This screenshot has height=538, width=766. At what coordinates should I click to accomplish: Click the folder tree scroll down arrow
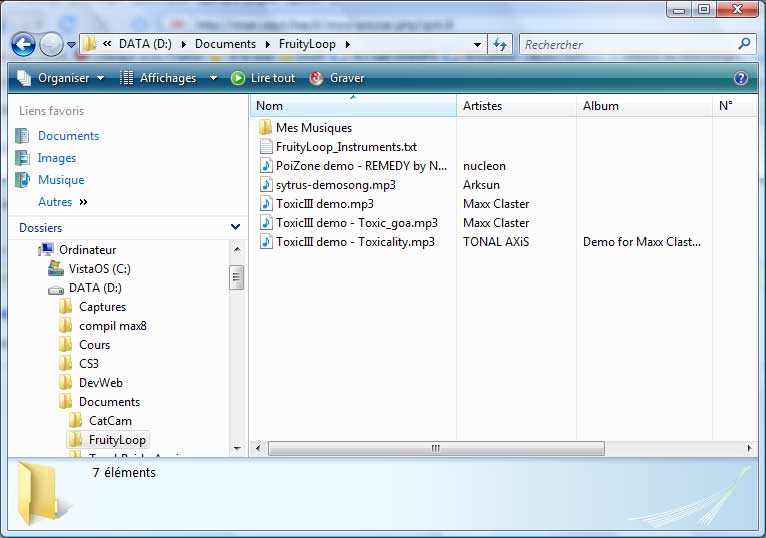click(237, 448)
